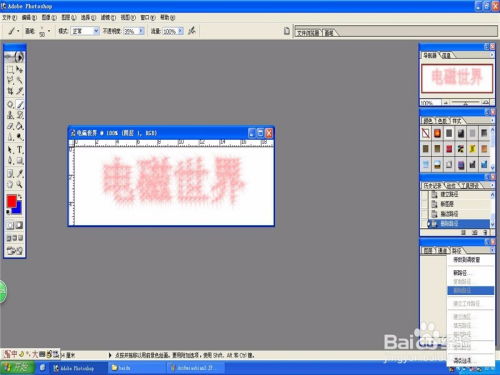Select the Move tool
Screen dimensions: 500x375
point(19,69)
